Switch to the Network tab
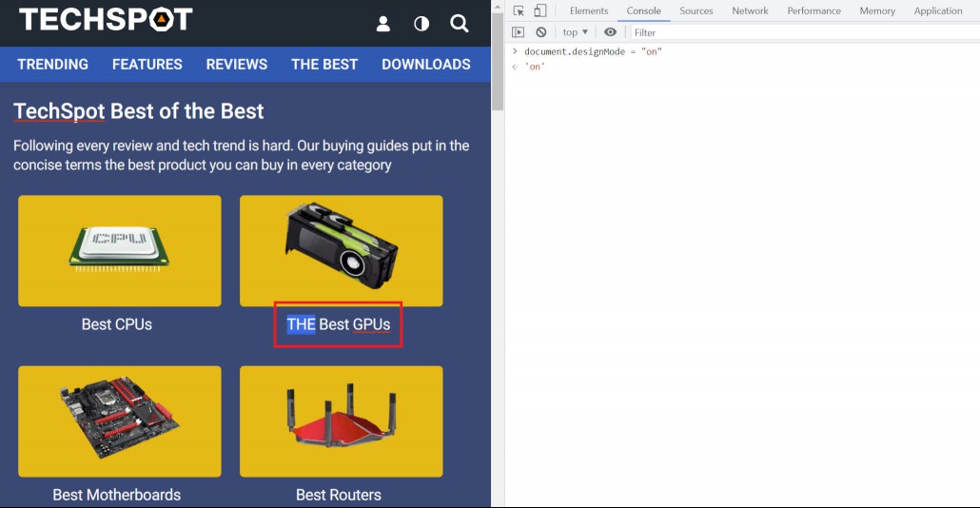This screenshot has width=980, height=508. pyautogui.click(x=750, y=10)
